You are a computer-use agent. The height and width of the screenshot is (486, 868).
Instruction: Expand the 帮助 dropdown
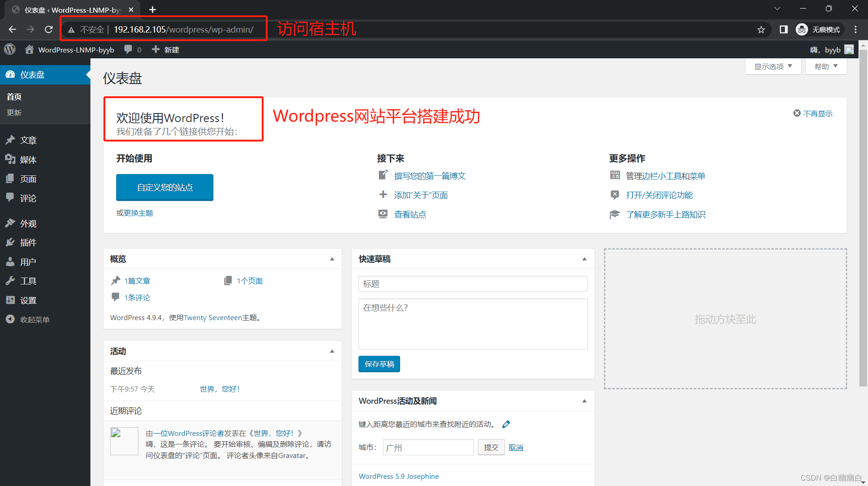tap(826, 66)
